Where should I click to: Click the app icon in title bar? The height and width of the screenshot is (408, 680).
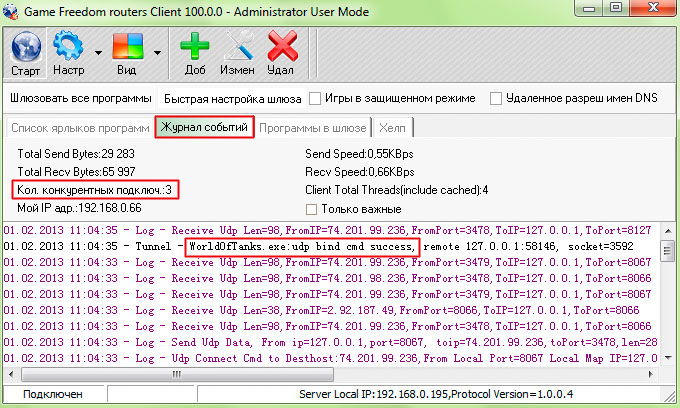[10, 12]
